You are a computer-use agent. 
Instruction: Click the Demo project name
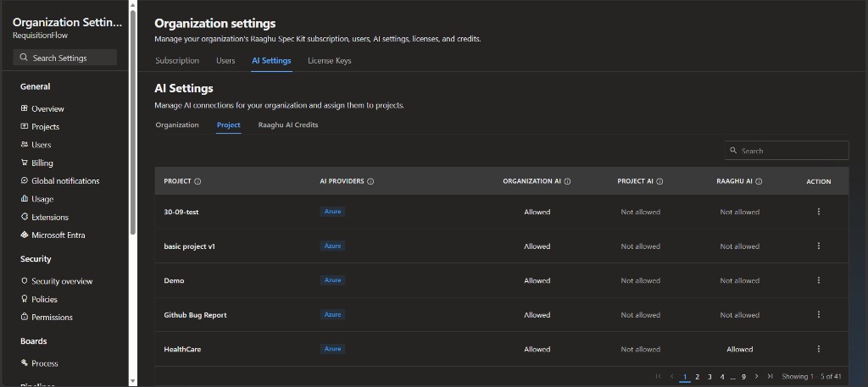(174, 281)
